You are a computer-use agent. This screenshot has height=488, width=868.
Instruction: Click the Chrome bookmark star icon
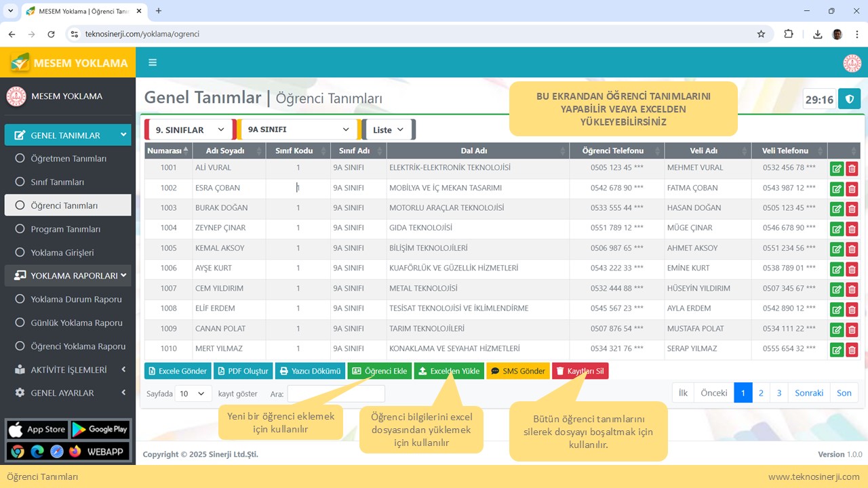click(761, 34)
